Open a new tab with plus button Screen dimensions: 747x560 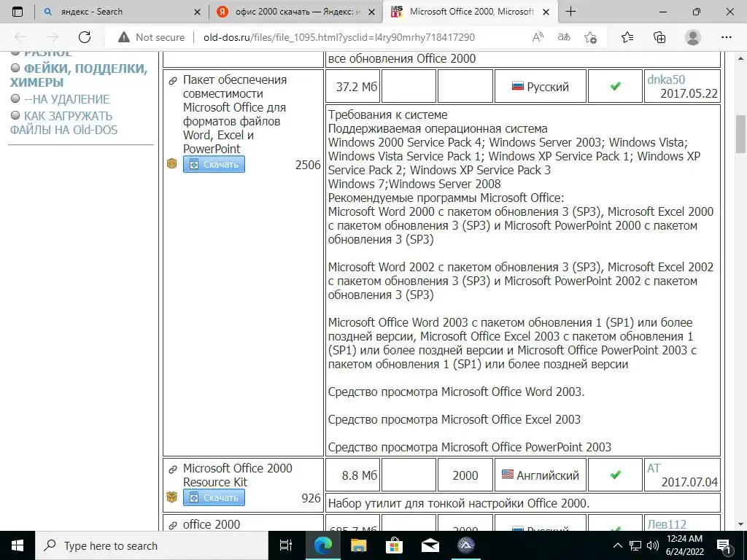(570, 12)
